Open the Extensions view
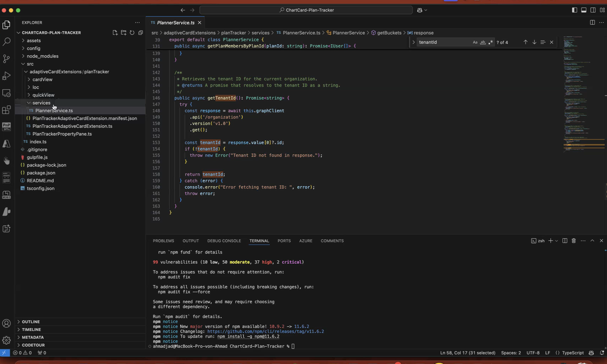 (x=7, y=110)
